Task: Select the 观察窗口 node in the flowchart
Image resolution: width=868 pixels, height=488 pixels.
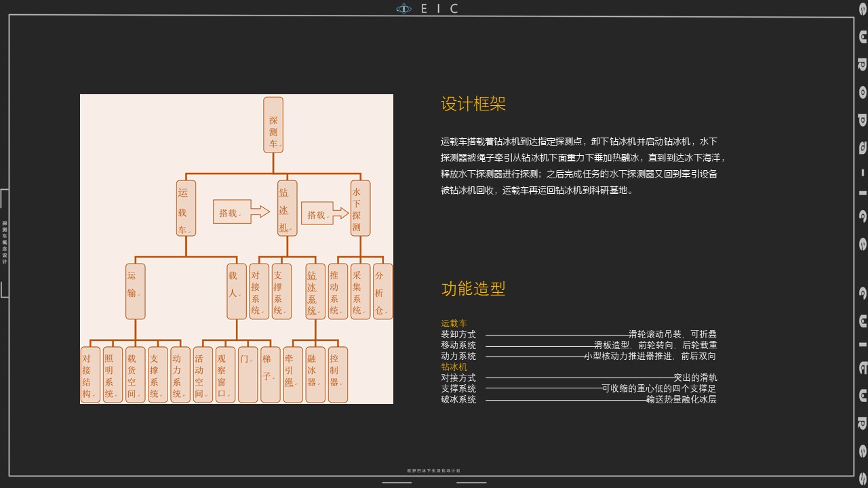Action: (x=224, y=373)
